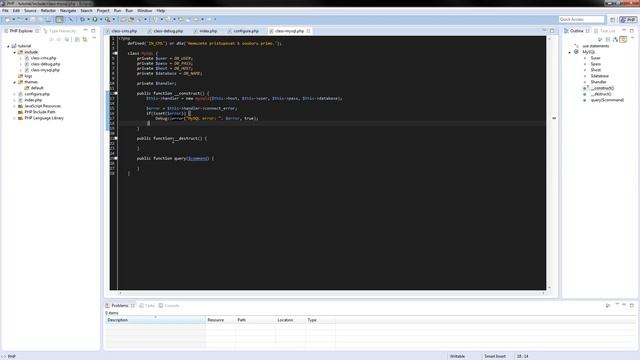Image resolution: width=640 pixels, height=360 pixels.
Task: Open the Help menu
Action: [161, 11]
